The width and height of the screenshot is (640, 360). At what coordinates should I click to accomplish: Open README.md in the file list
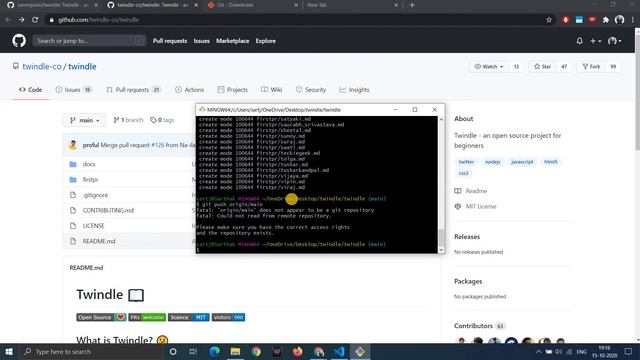pyautogui.click(x=99, y=241)
